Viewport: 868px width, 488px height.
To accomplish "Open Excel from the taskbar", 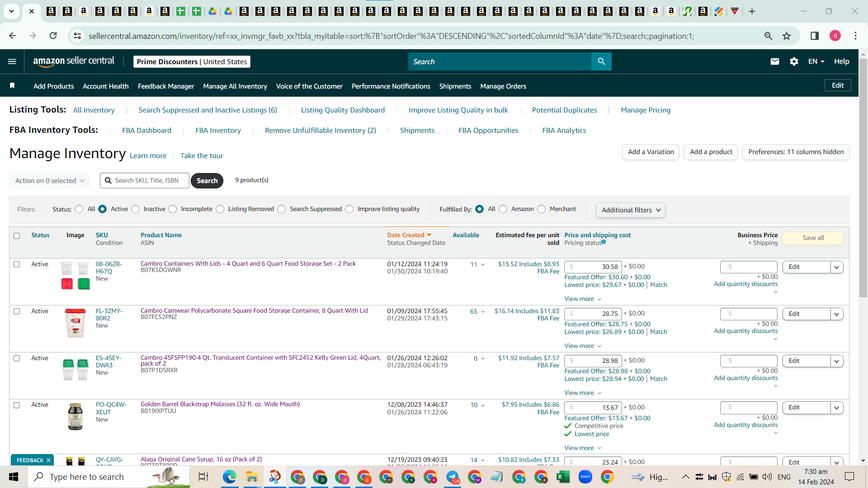I will (x=563, y=477).
